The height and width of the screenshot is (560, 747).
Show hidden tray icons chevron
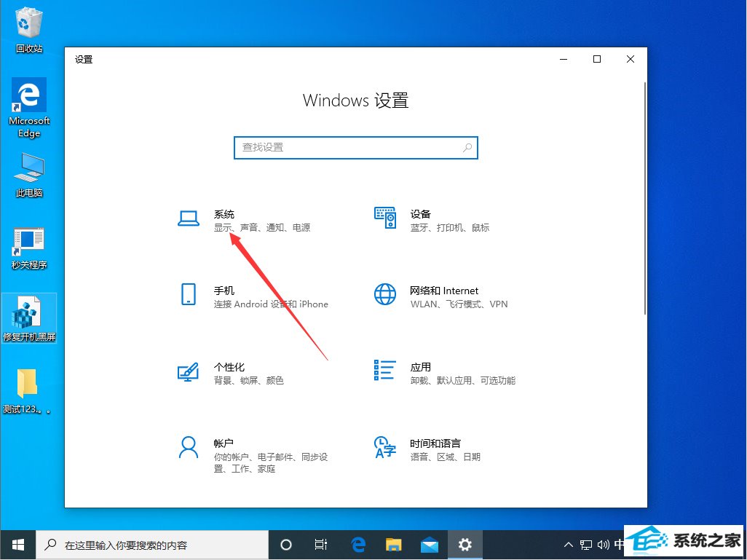coord(569,545)
